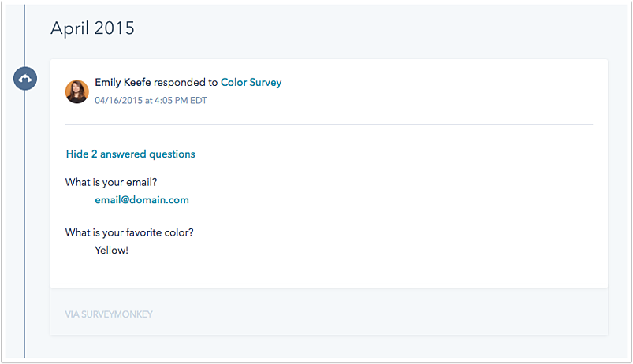This screenshot has width=633, height=364.
Task: Click the email@domain.com address link
Action: [142, 200]
